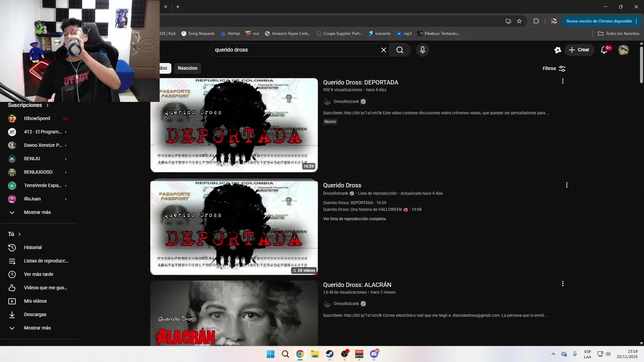
Task: Expand Mostrar más under Descargas
Action: pyautogui.click(x=38, y=328)
